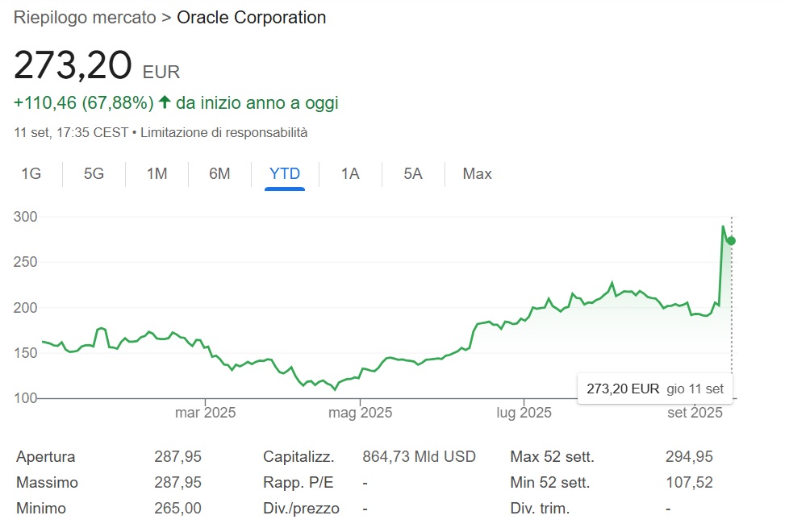Select the 1G time range tab
Viewport: 789px width, 532px height.
31,174
